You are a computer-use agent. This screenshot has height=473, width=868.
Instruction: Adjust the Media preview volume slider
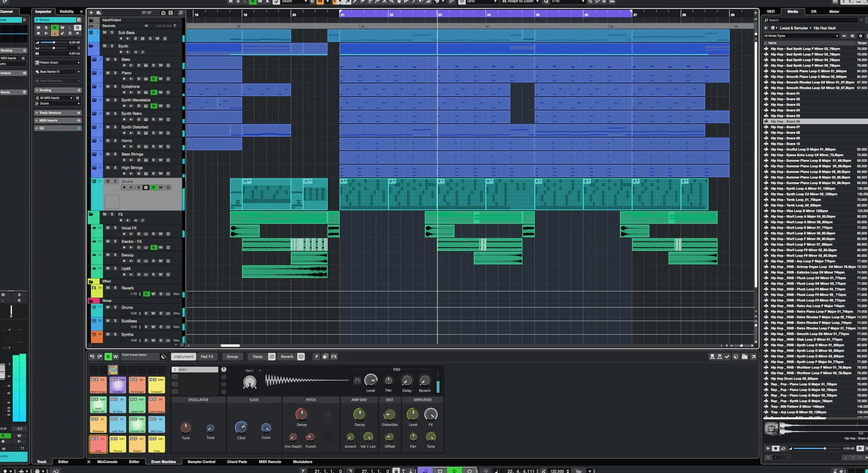click(818, 448)
